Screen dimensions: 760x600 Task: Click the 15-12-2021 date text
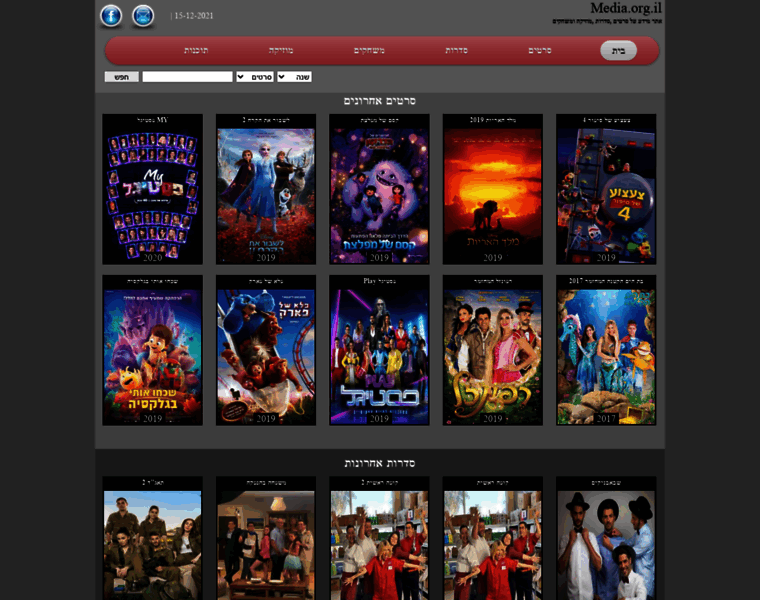click(x=193, y=16)
